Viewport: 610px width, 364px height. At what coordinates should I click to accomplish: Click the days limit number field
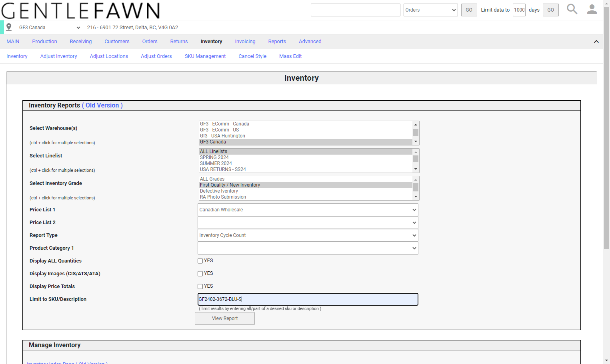[519, 10]
